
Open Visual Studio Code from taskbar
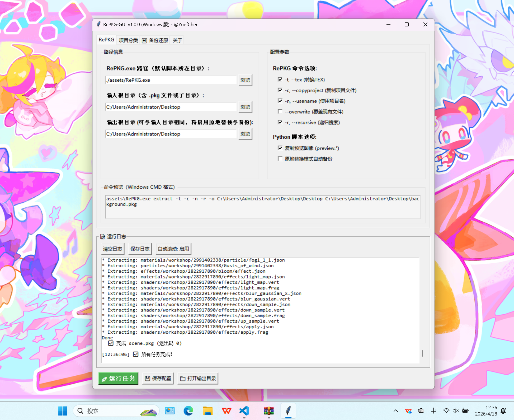click(x=244, y=411)
